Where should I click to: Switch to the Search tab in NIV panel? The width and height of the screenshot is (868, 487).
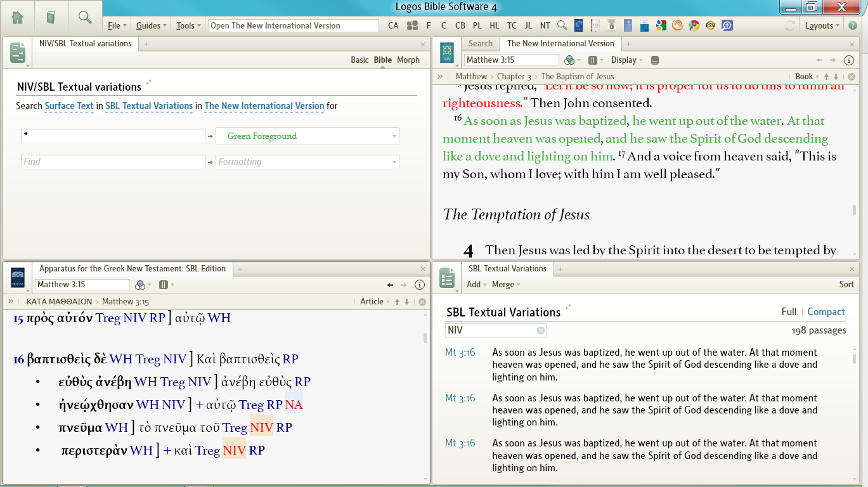click(480, 43)
